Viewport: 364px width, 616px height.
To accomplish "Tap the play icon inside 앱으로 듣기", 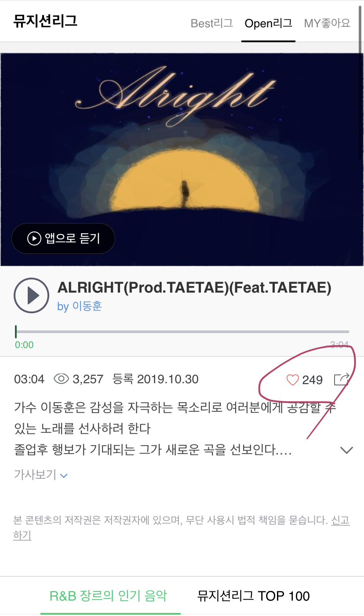I will point(34,238).
